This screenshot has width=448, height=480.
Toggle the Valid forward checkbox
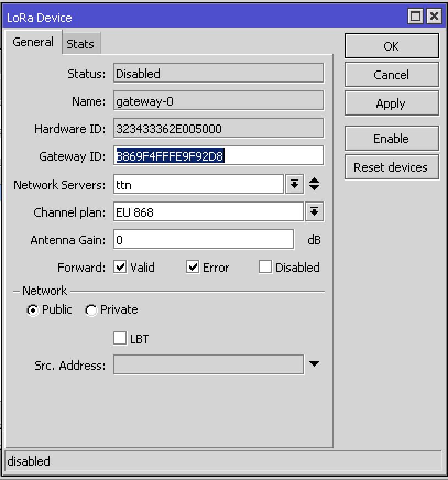click(x=121, y=267)
